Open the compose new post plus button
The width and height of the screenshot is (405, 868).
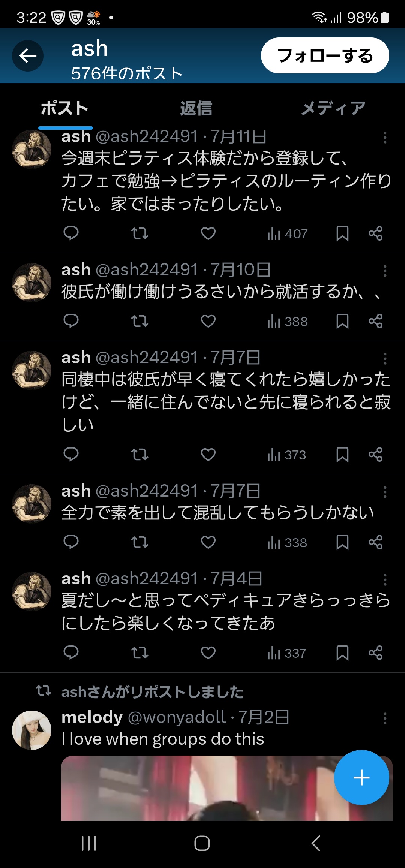click(361, 777)
